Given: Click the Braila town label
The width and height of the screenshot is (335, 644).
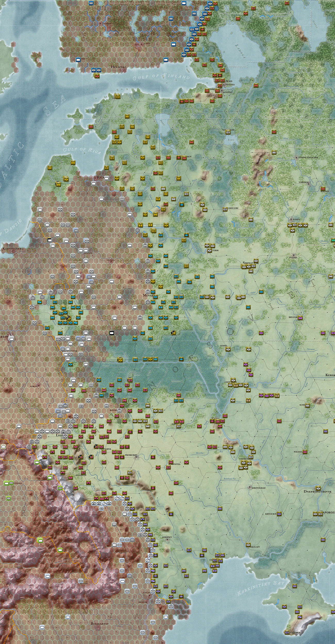Looking at the screenshot, I should [143, 602].
